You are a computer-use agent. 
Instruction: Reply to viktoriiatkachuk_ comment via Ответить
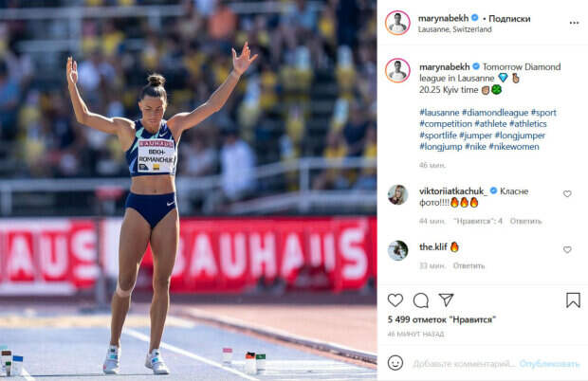point(525,221)
